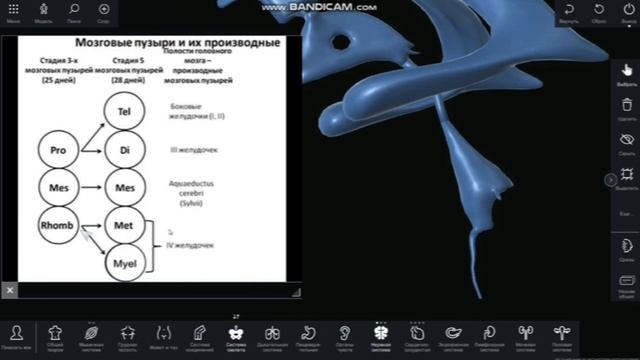640x360 pixels.
Task: Click the 'Боковые желудочки (I, II)' label
Action: pos(197,111)
